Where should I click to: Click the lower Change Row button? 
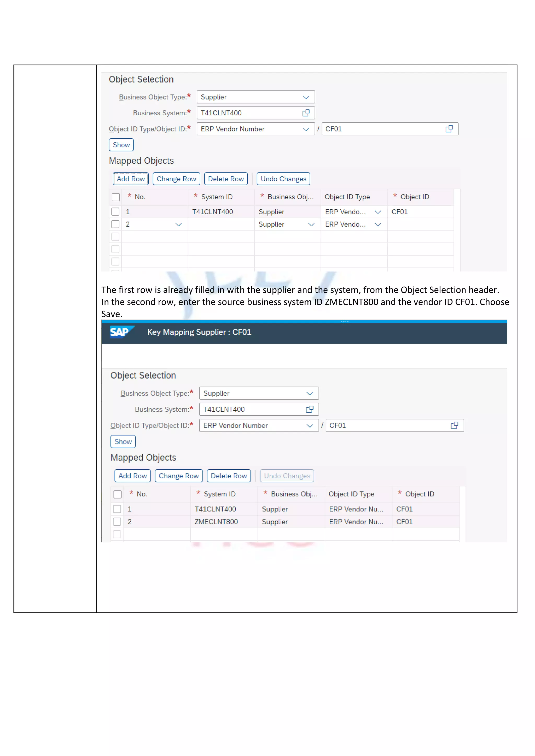pos(179,476)
